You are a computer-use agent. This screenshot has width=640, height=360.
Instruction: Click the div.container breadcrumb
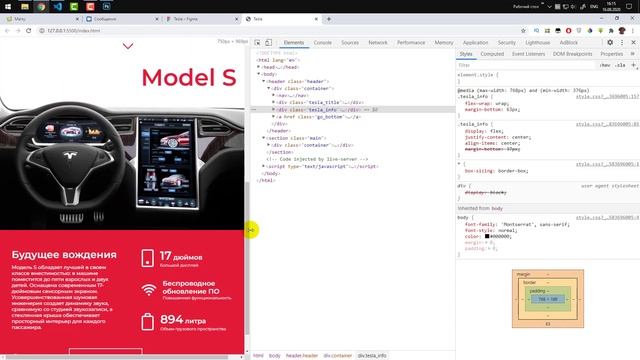(338, 356)
